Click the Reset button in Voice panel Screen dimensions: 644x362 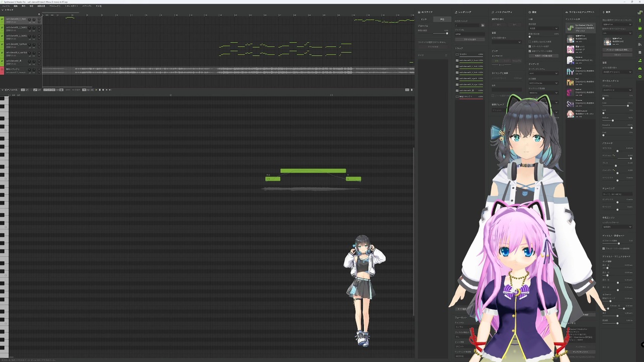tap(617, 55)
